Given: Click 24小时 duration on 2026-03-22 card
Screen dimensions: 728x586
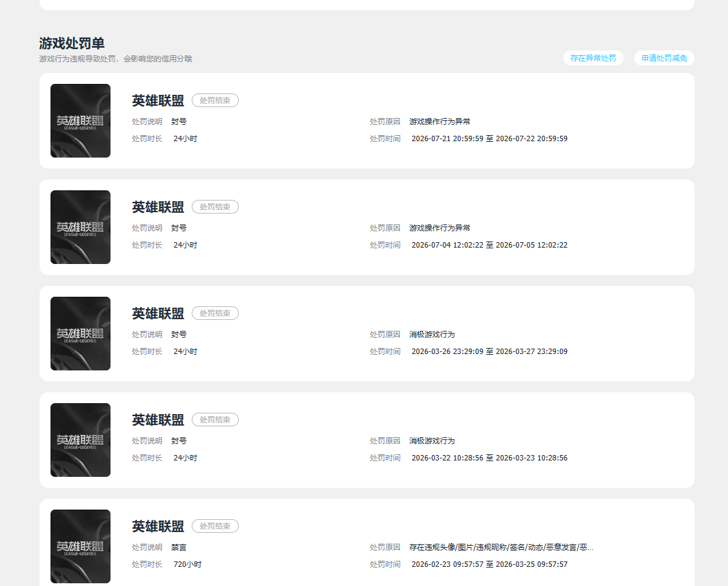Looking at the screenshot, I should (186, 457).
